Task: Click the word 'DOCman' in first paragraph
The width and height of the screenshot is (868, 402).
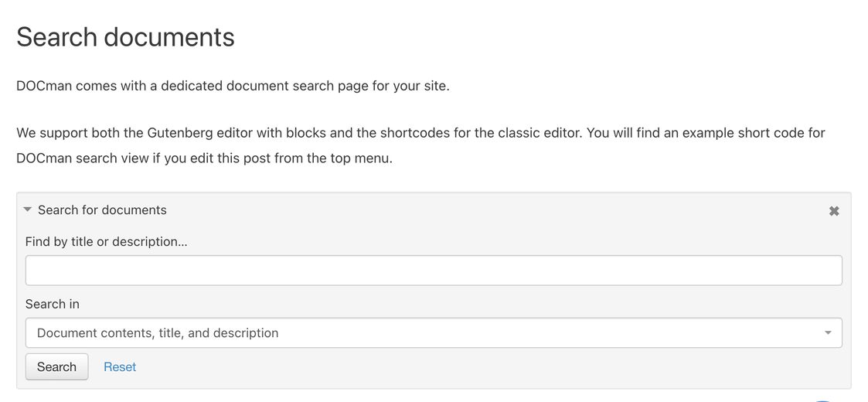Action: (44, 86)
